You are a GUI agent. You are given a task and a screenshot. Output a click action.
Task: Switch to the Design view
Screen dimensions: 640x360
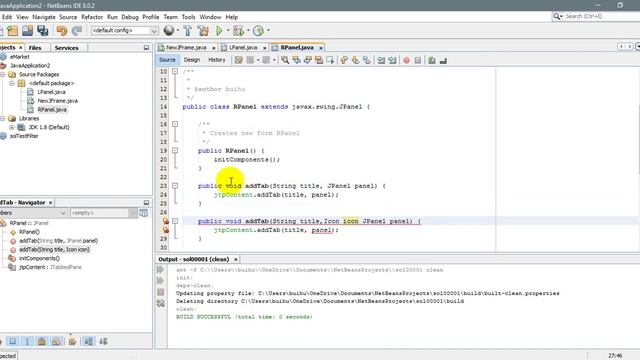pyautogui.click(x=191, y=60)
